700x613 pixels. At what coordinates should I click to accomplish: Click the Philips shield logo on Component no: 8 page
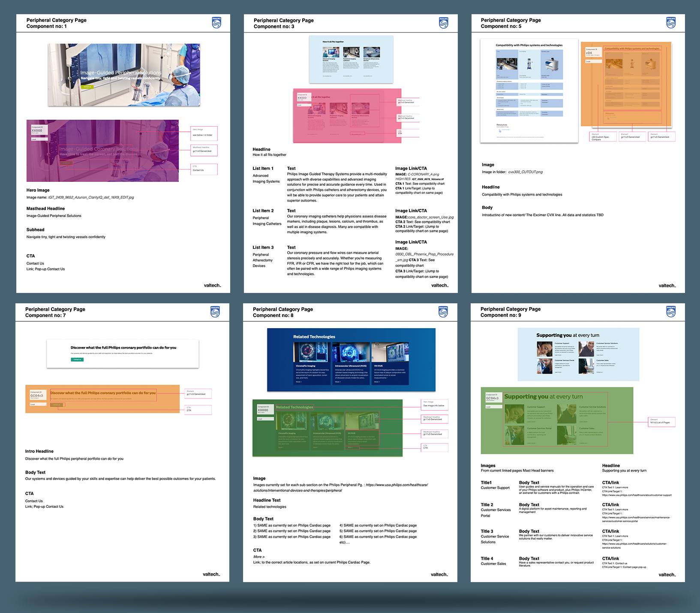(x=443, y=312)
